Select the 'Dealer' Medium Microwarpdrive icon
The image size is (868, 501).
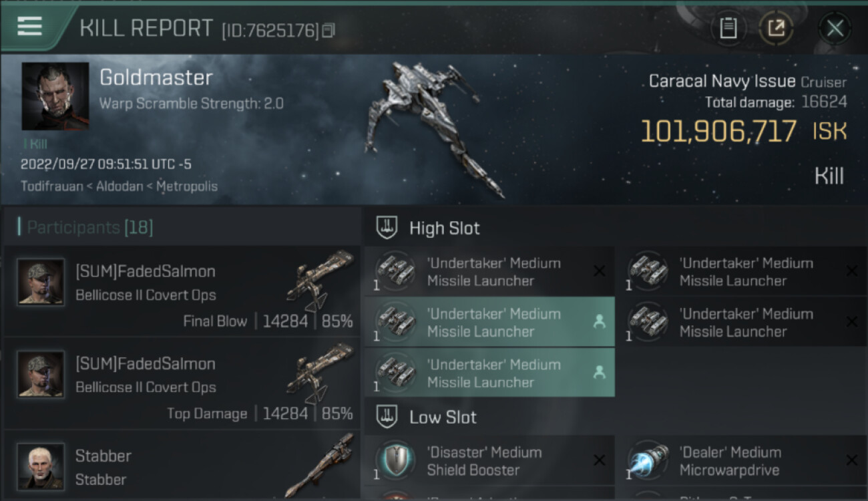click(648, 461)
